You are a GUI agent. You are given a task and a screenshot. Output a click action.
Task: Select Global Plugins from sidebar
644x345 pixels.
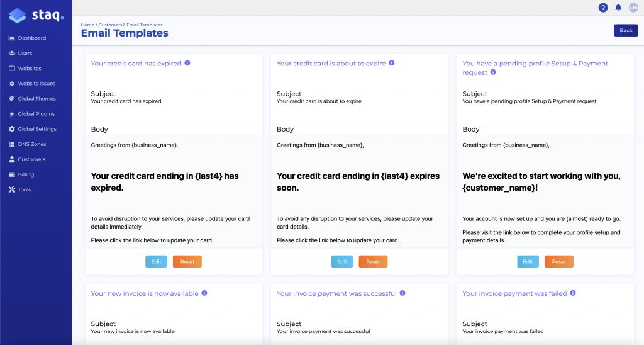(x=36, y=114)
